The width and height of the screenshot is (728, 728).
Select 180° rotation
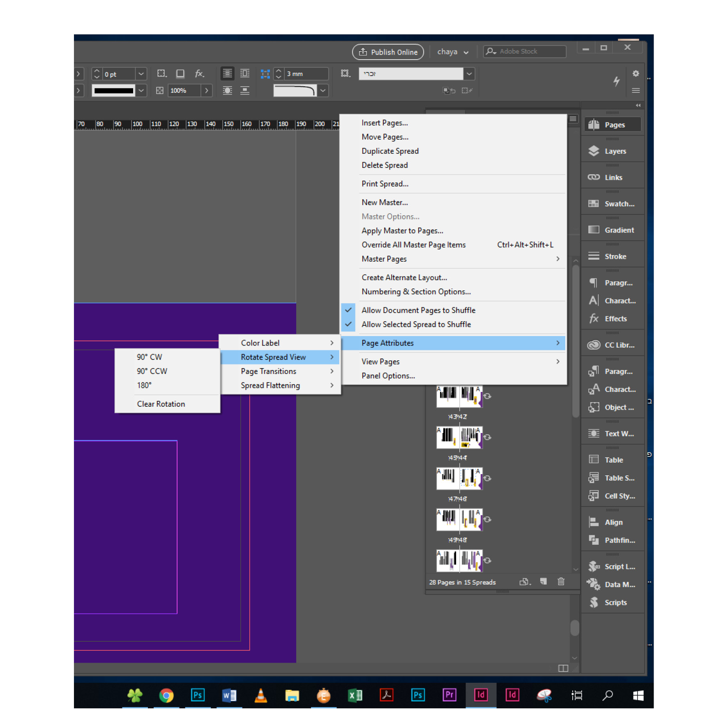[x=168, y=385]
